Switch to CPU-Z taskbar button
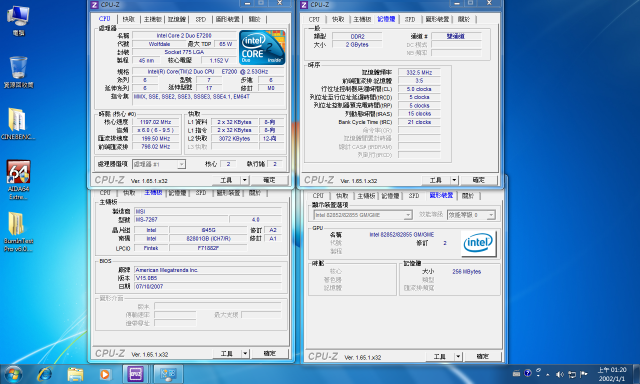Viewport: 640px width, 384px height. (x=136, y=374)
